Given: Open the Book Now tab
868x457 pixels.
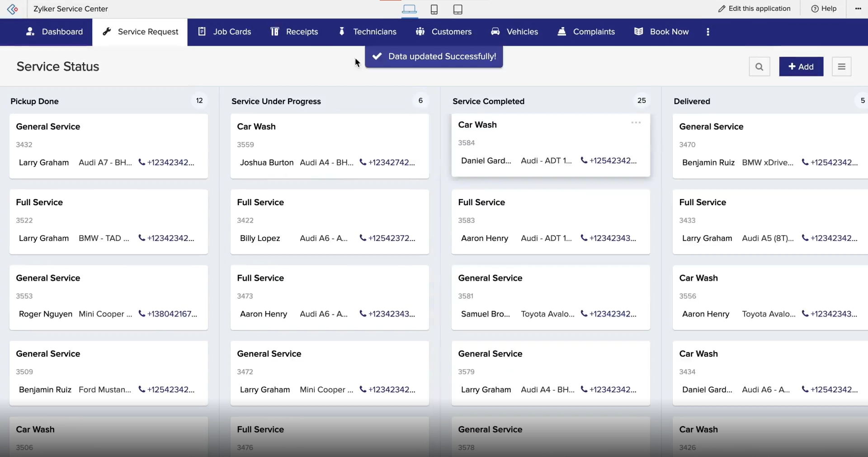Looking at the screenshot, I should 661,32.
